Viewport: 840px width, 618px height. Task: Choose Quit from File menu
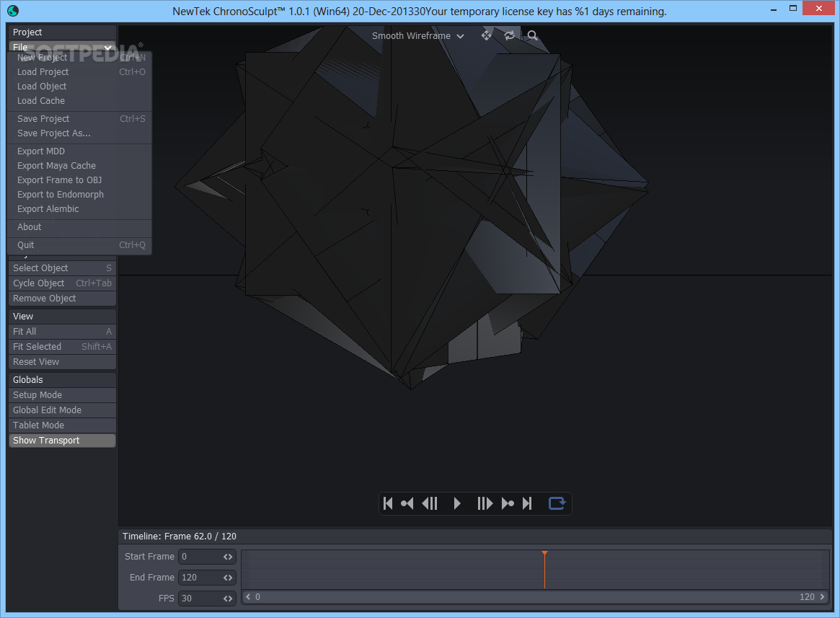point(81,245)
